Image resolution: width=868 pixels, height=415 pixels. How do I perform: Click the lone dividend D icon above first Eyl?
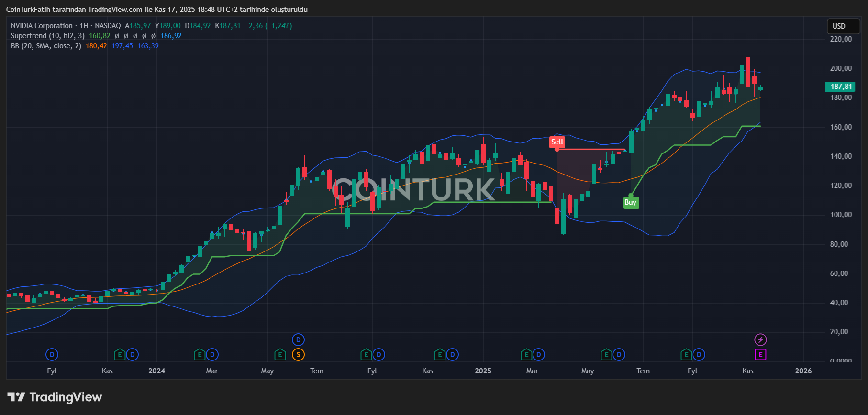pyautogui.click(x=52, y=355)
